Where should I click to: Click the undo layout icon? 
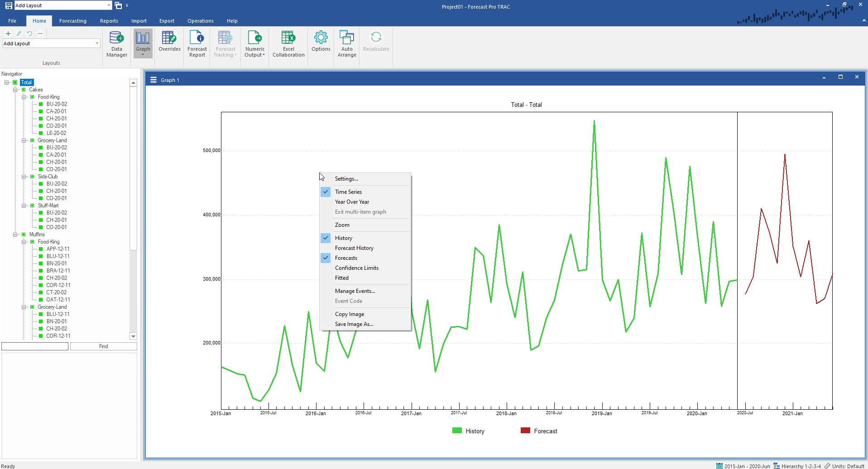(x=29, y=33)
